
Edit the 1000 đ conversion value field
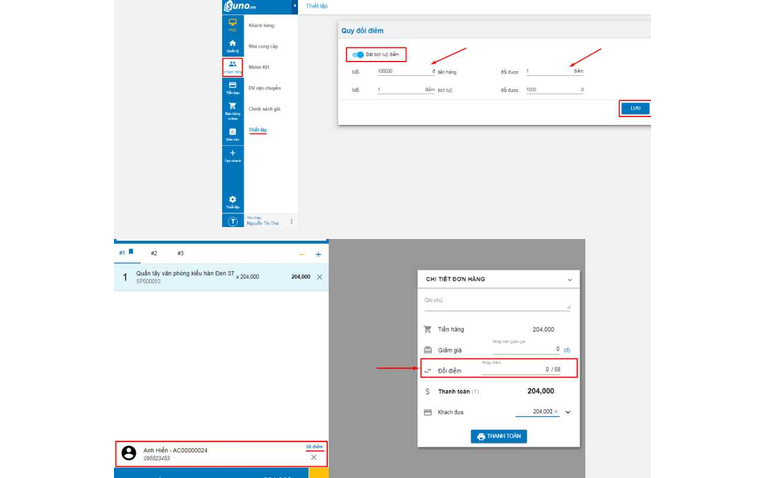point(554,90)
